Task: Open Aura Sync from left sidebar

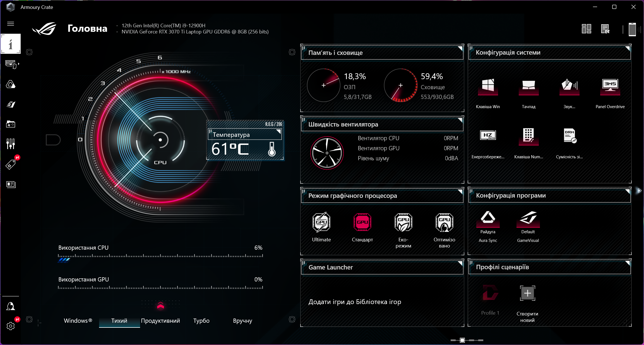Action: (x=11, y=84)
